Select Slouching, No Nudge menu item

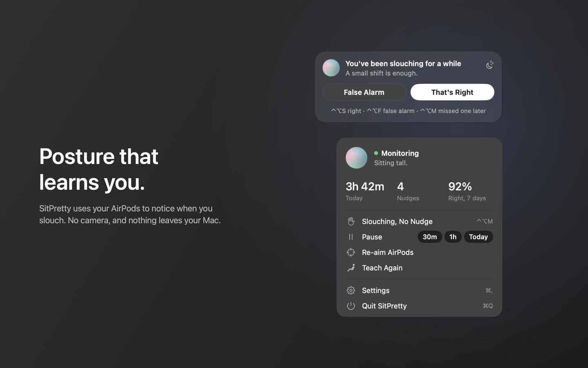(419, 221)
